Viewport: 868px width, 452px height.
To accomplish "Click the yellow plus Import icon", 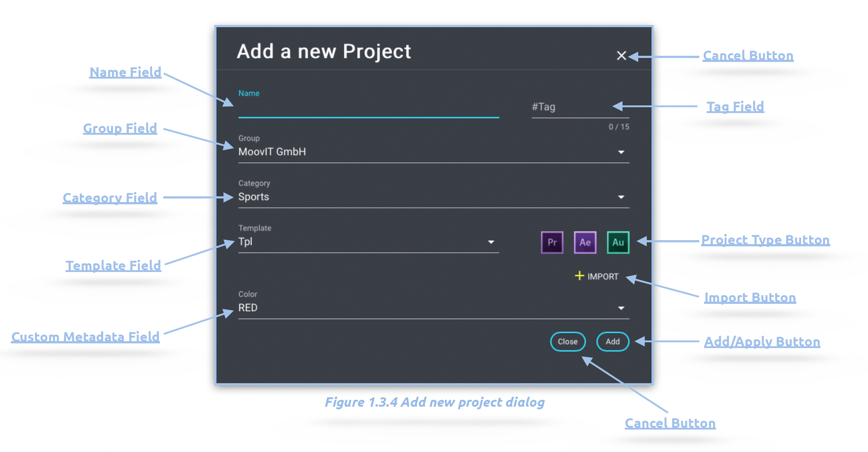I will 579,276.
